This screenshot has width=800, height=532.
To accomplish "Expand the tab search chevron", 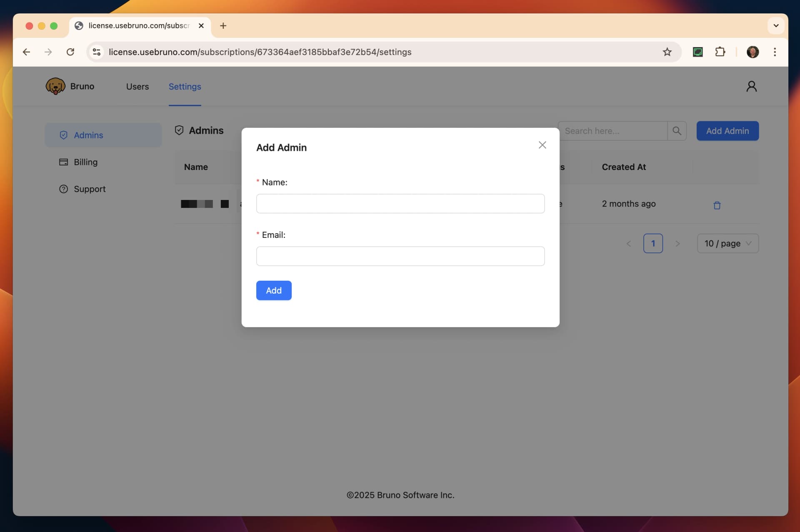I will (x=776, y=26).
